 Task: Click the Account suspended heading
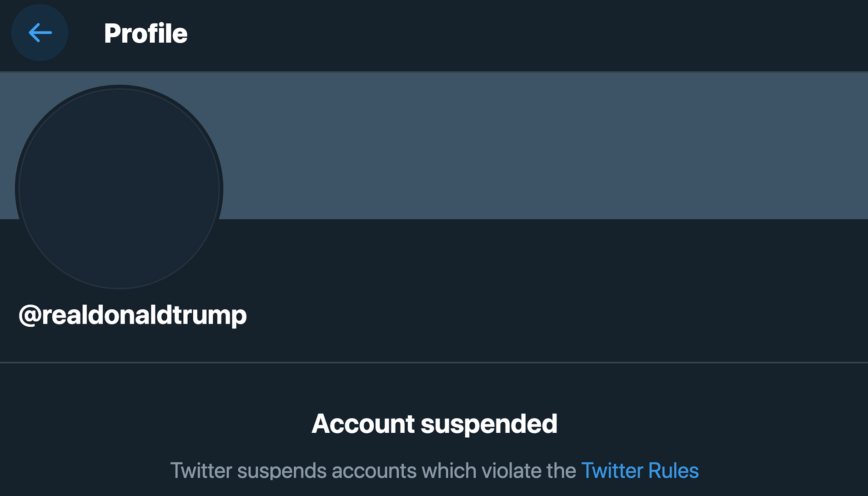pos(434,424)
